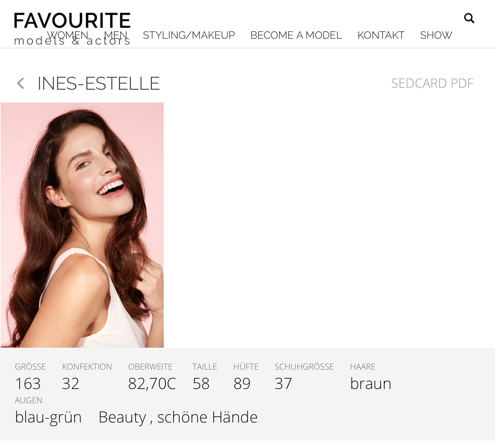Click the hair colour braun text
495x448 pixels.
point(371,383)
